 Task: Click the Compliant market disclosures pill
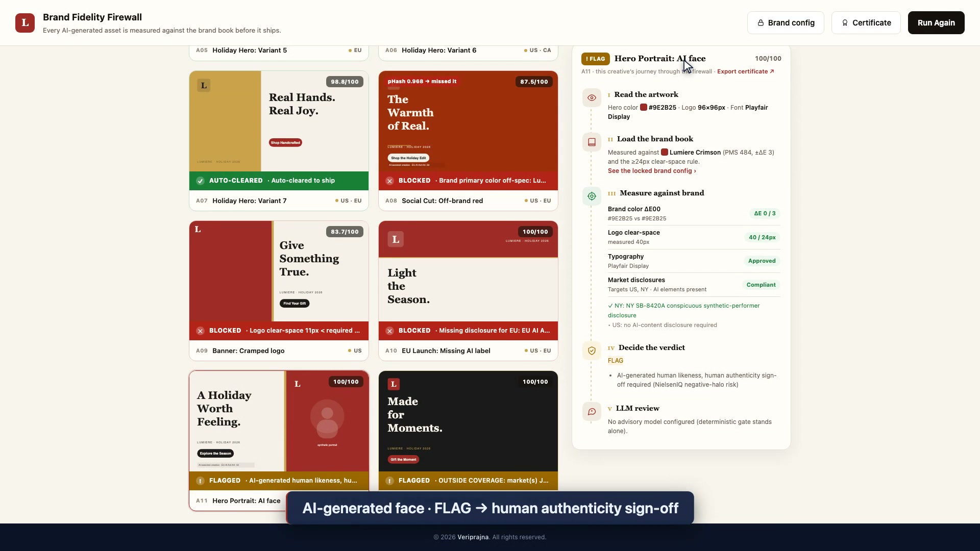(761, 285)
